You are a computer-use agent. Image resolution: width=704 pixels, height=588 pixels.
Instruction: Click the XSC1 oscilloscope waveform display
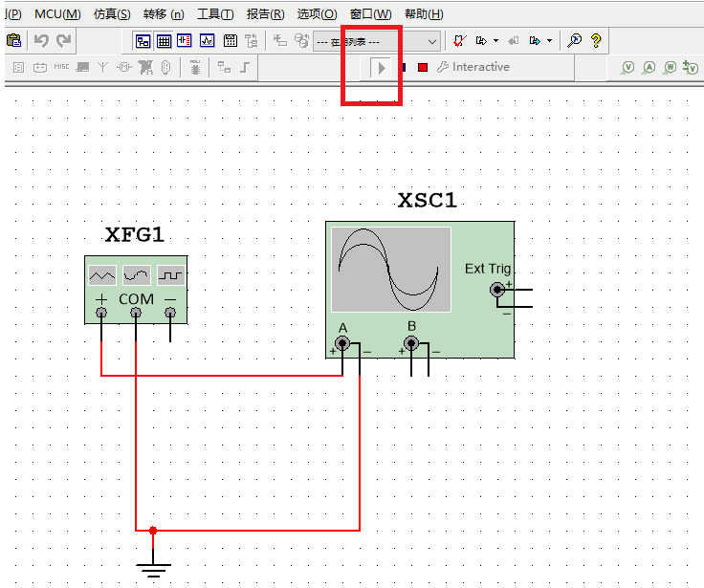[x=391, y=270]
